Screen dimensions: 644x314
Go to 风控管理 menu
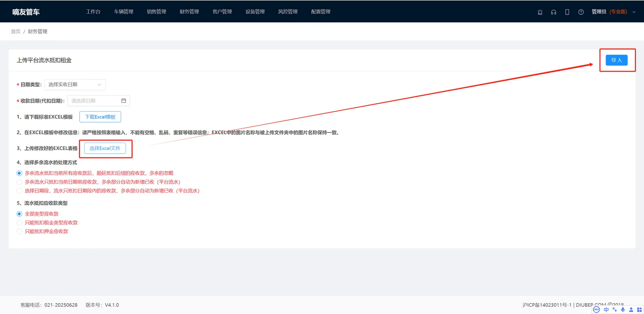288,12
